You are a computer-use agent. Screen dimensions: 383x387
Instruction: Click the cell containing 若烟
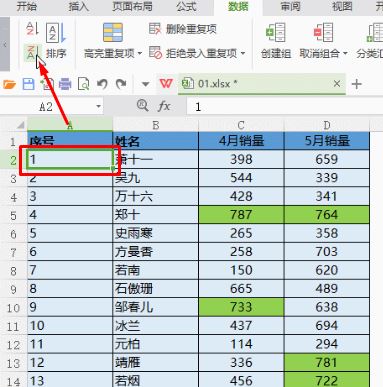point(156,380)
